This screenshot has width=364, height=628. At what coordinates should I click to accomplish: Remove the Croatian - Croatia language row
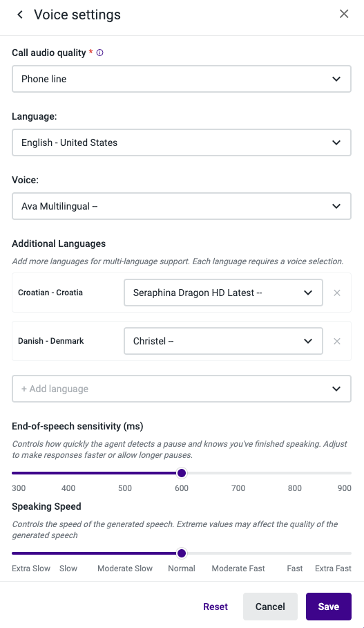tap(337, 293)
